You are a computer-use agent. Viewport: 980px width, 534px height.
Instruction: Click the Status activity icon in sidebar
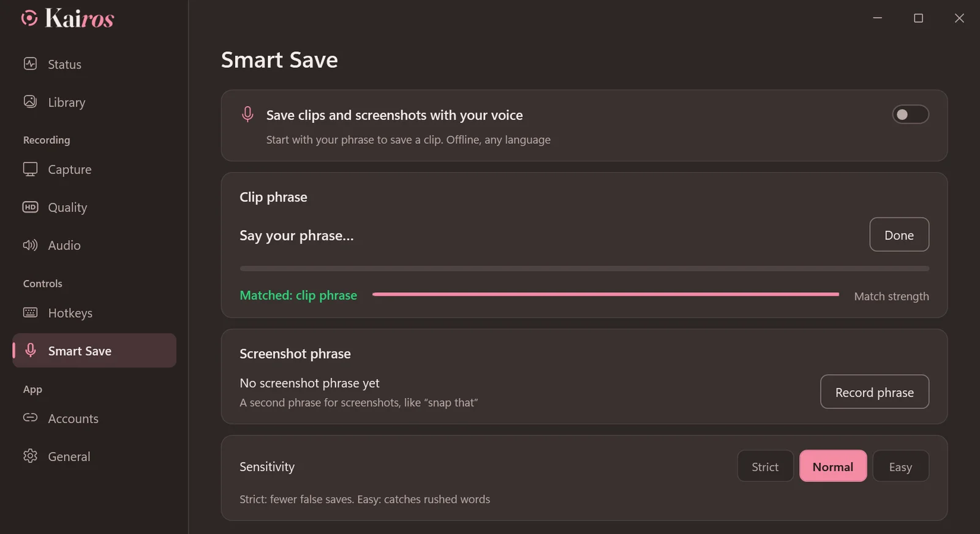[x=30, y=64]
